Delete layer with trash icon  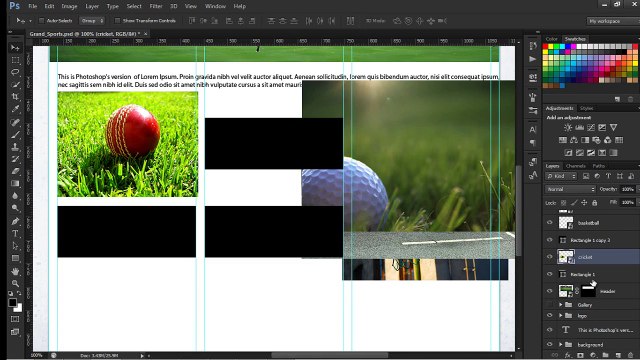[x=631, y=356]
